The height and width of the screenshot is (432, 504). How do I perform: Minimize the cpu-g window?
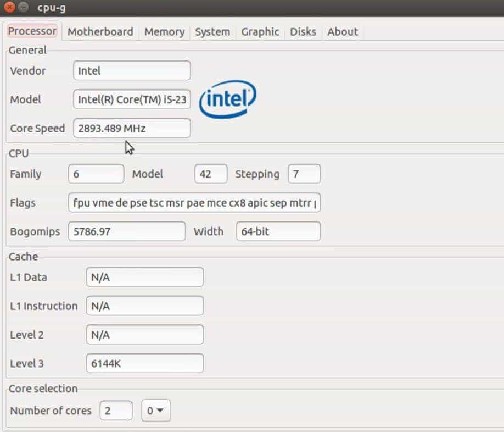(x=23, y=8)
